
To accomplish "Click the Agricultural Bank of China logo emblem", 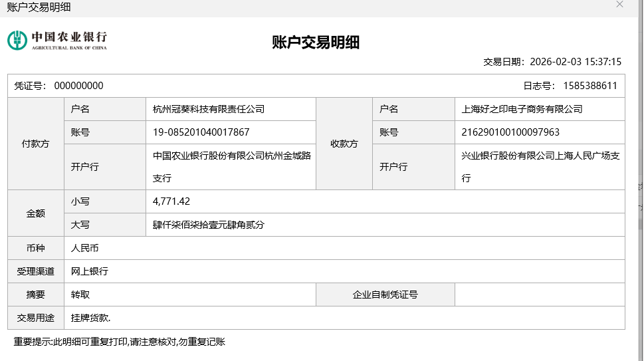I will (x=18, y=40).
